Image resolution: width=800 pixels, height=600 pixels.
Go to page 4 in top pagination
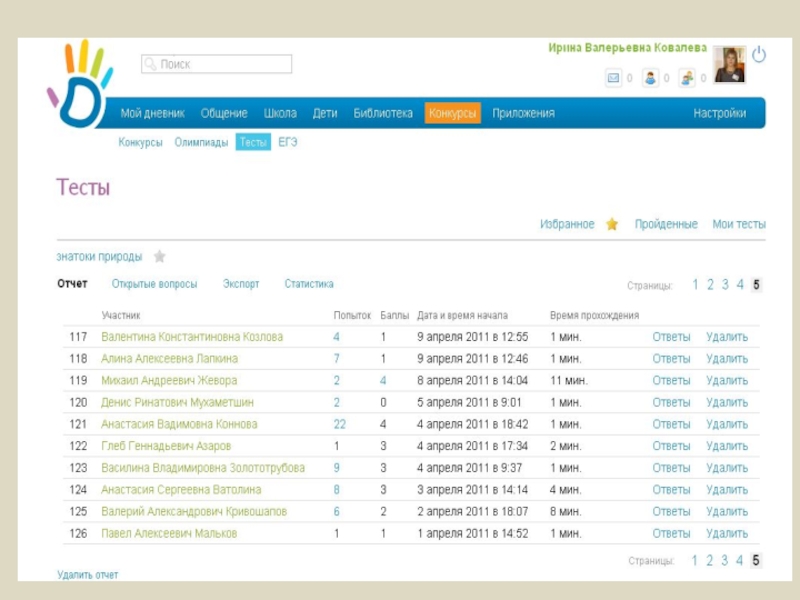[x=740, y=285]
